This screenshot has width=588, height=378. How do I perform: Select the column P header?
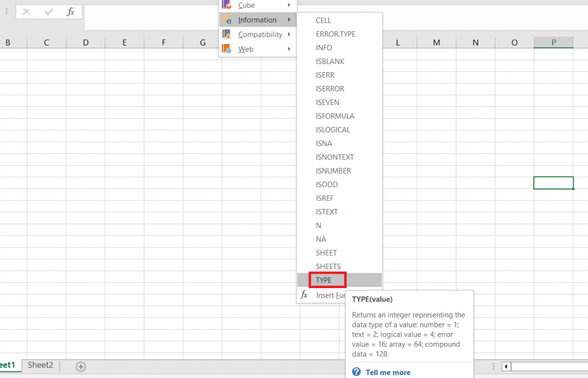[x=553, y=42]
